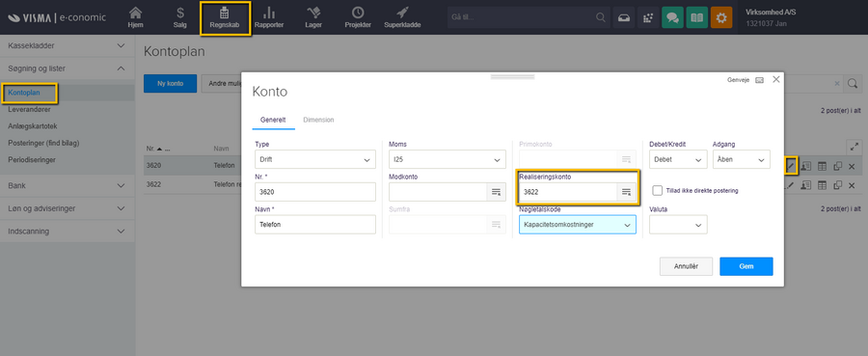Click the Andre muligheder button
The width and height of the screenshot is (868, 356).
point(222,84)
